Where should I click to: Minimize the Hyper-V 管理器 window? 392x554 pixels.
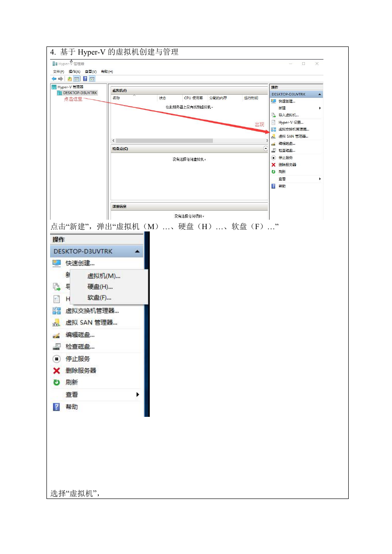(x=290, y=64)
